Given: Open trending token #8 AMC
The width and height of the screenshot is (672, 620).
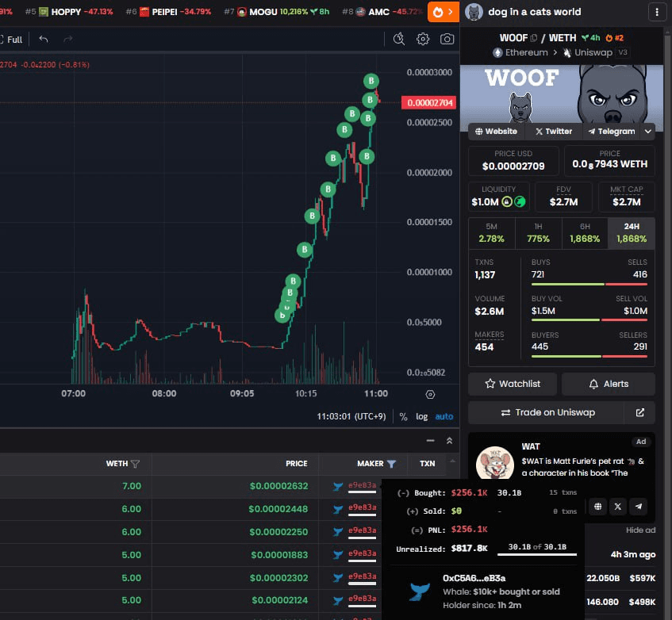Looking at the screenshot, I should pyautogui.click(x=382, y=12).
